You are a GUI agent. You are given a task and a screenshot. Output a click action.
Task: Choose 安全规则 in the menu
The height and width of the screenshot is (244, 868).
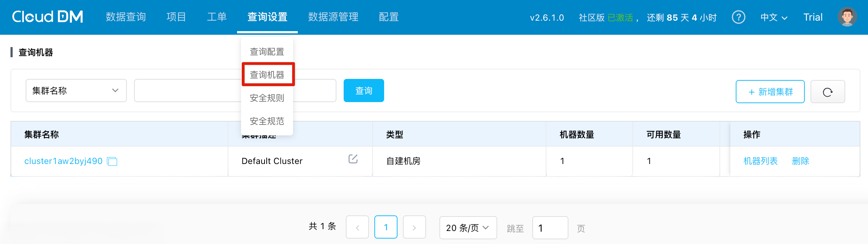pos(267,98)
